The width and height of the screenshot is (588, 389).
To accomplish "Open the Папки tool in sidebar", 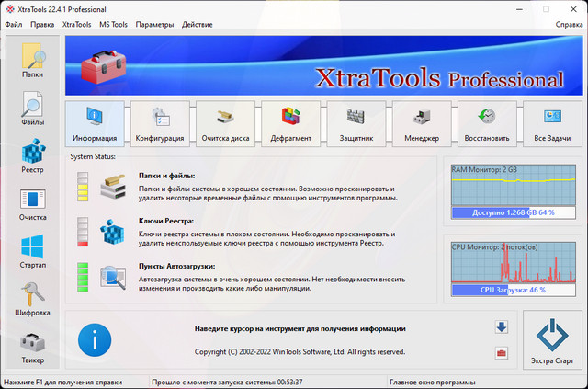I will pyautogui.click(x=33, y=64).
